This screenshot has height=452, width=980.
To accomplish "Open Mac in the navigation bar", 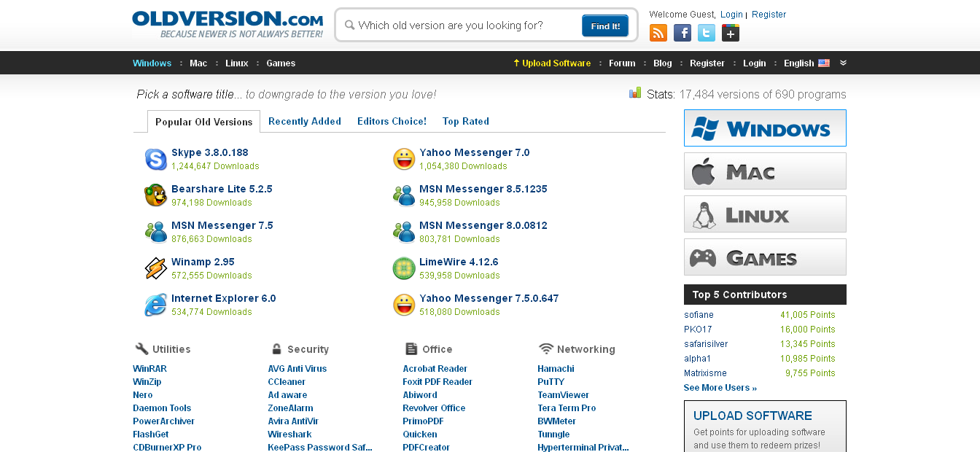I will (198, 63).
